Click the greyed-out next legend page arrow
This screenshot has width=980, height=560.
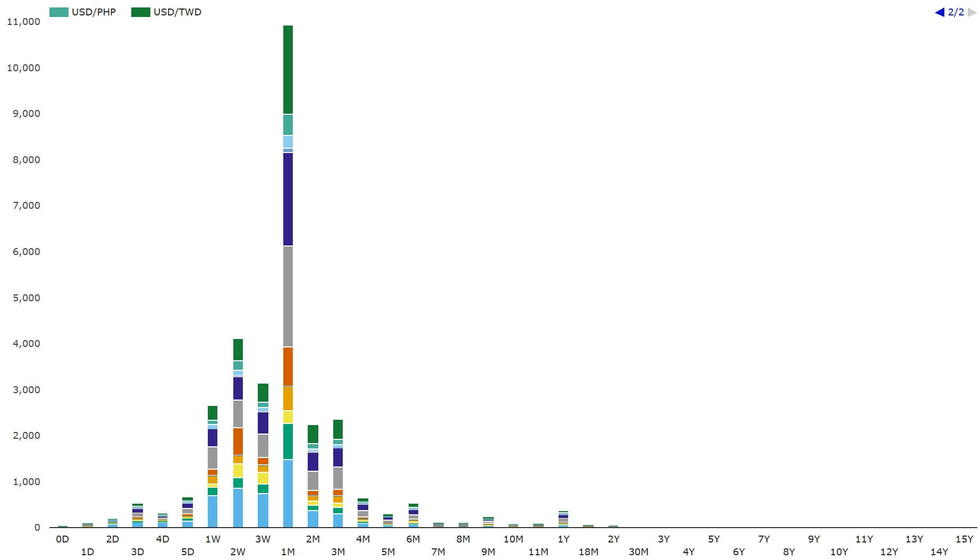tap(972, 12)
